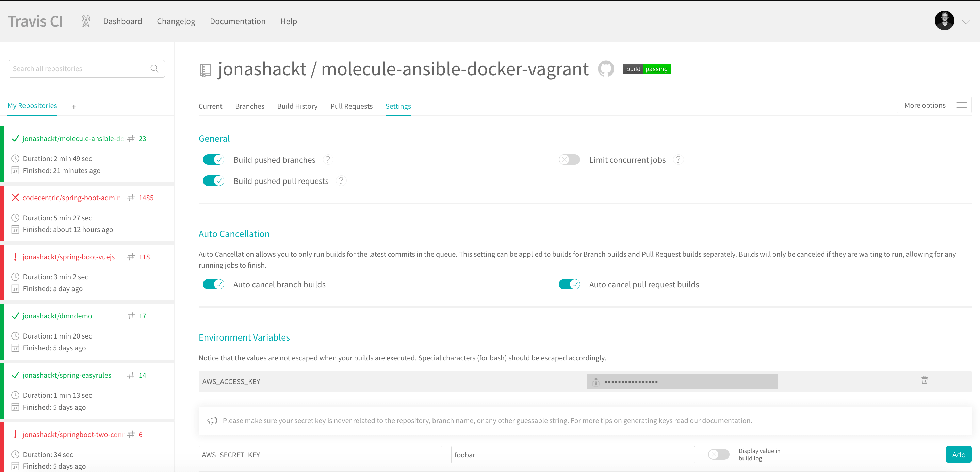
Task: Toggle Display value in build log
Action: [x=718, y=454]
